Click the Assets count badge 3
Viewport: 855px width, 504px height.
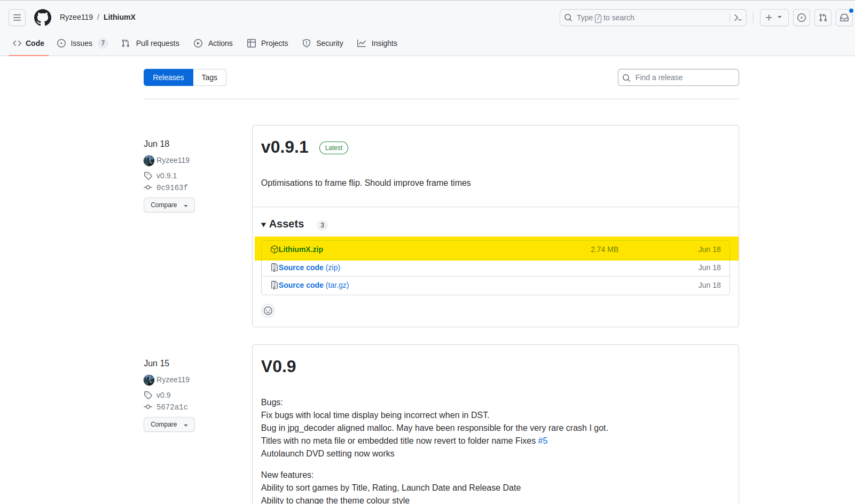coord(322,225)
